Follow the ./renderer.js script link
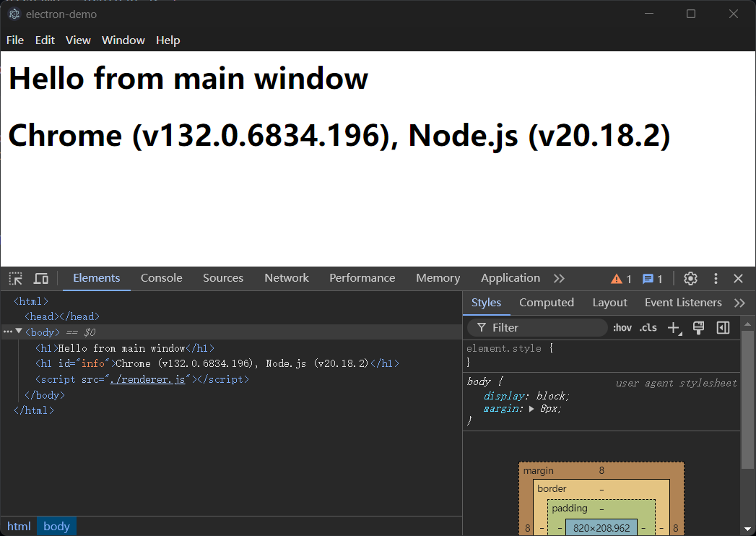The width and height of the screenshot is (756, 536). (147, 380)
